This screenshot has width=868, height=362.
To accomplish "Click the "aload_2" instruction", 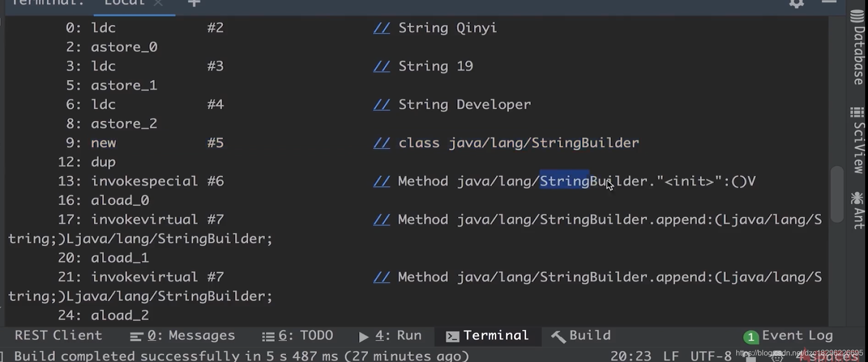I will click(x=120, y=315).
